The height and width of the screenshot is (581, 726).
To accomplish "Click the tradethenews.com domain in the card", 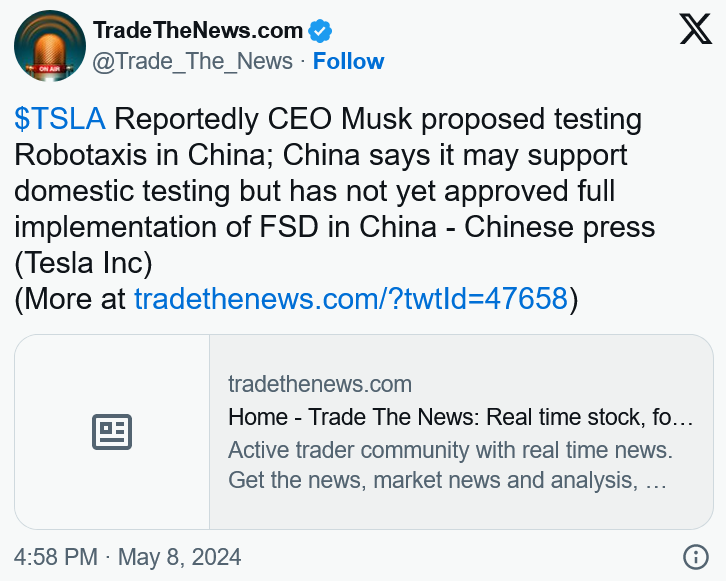I will (320, 384).
